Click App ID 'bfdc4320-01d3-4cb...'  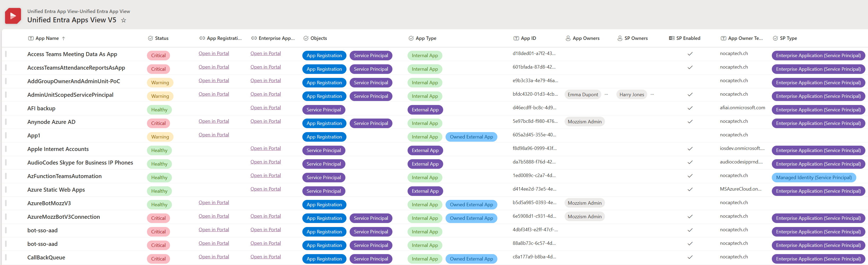click(535, 94)
